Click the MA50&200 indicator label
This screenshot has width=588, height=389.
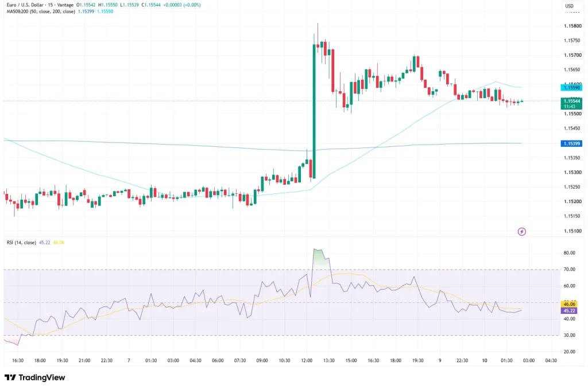pyautogui.click(x=41, y=11)
